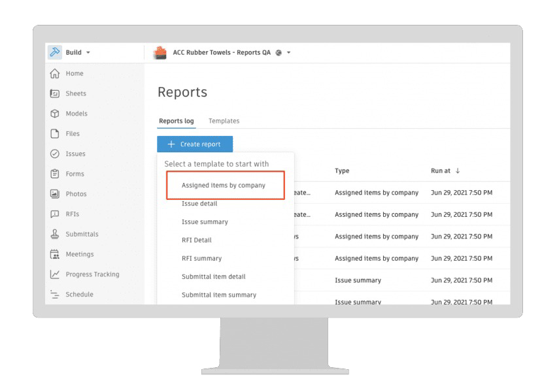This screenshot has height=392, width=559.
Task: Click the Reports page heading
Action: click(182, 92)
